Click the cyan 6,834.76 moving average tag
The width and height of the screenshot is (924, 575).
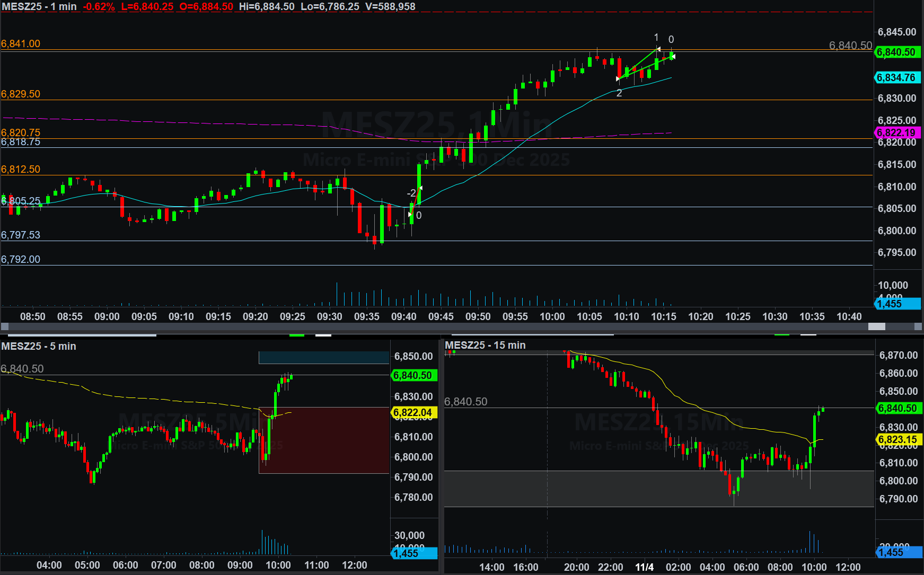click(897, 77)
